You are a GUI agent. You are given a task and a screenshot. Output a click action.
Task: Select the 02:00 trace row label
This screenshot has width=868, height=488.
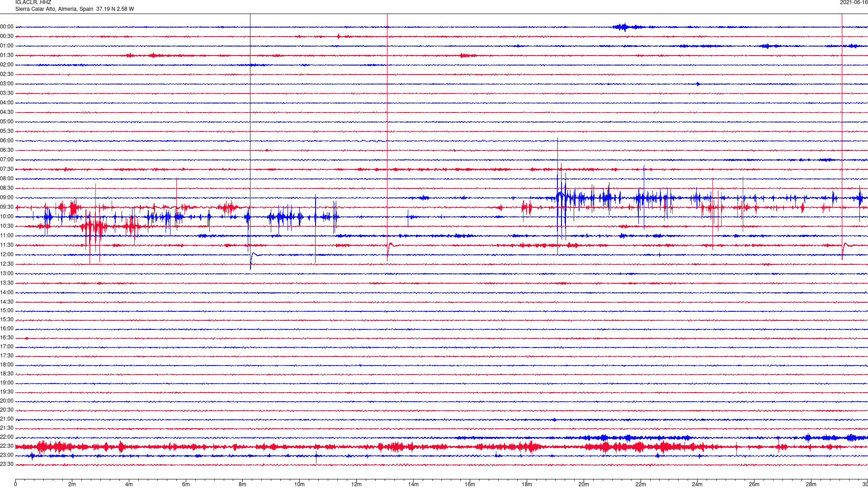(x=7, y=65)
